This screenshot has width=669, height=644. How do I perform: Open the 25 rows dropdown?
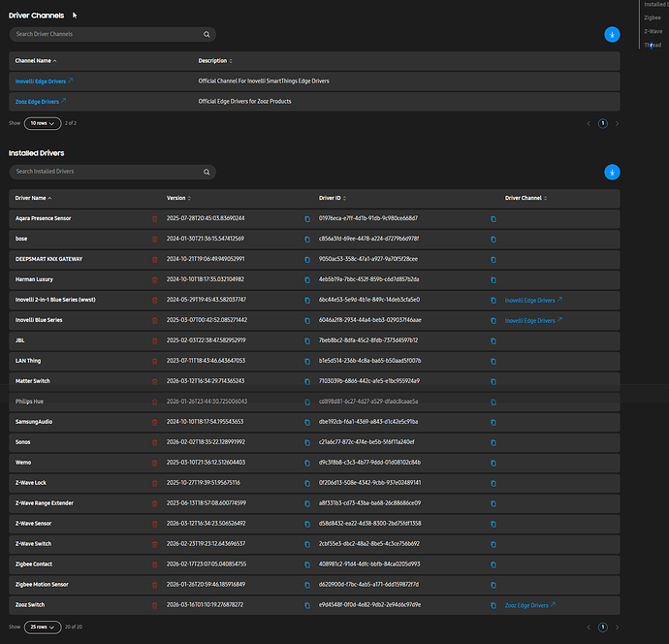click(43, 627)
